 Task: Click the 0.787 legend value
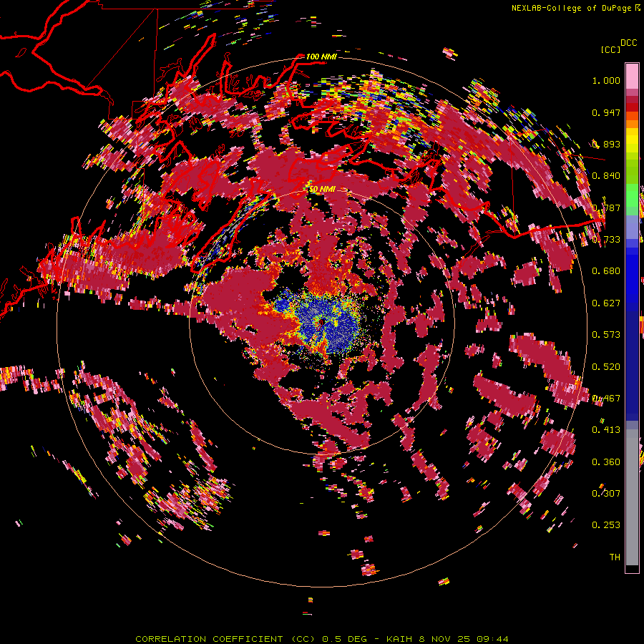click(x=606, y=208)
